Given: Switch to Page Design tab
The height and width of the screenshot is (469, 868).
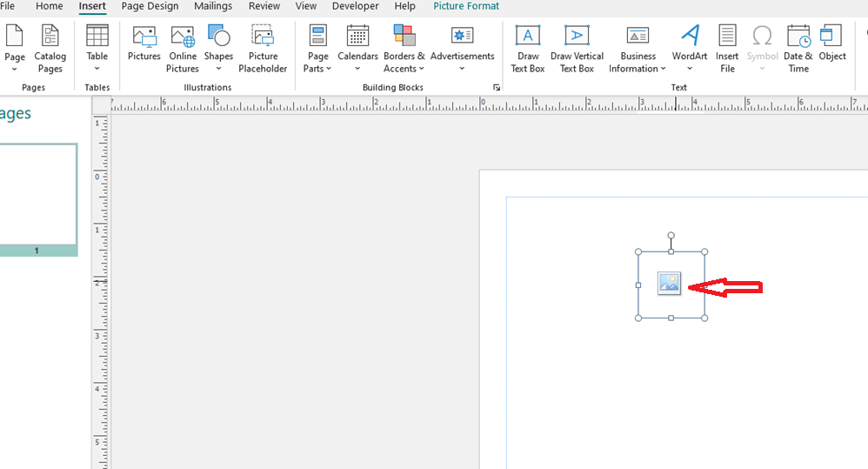Looking at the screenshot, I should pyautogui.click(x=150, y=6).
